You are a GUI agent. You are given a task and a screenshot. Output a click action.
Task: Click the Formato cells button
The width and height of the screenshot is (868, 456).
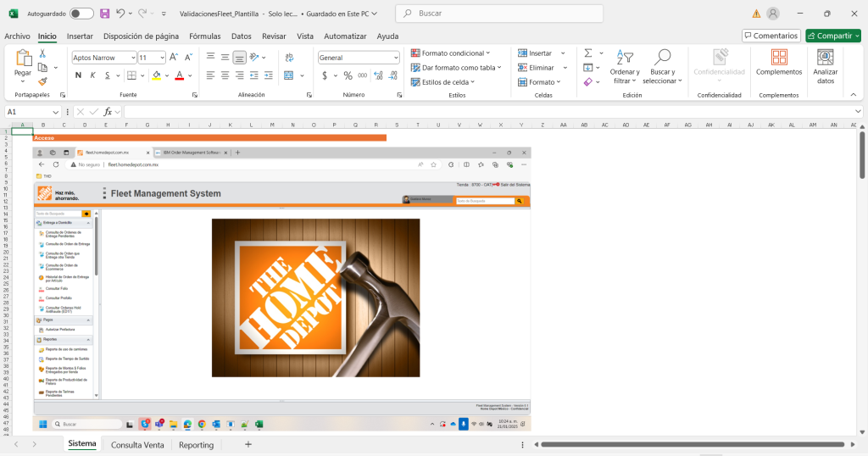(x=539, y=82)
